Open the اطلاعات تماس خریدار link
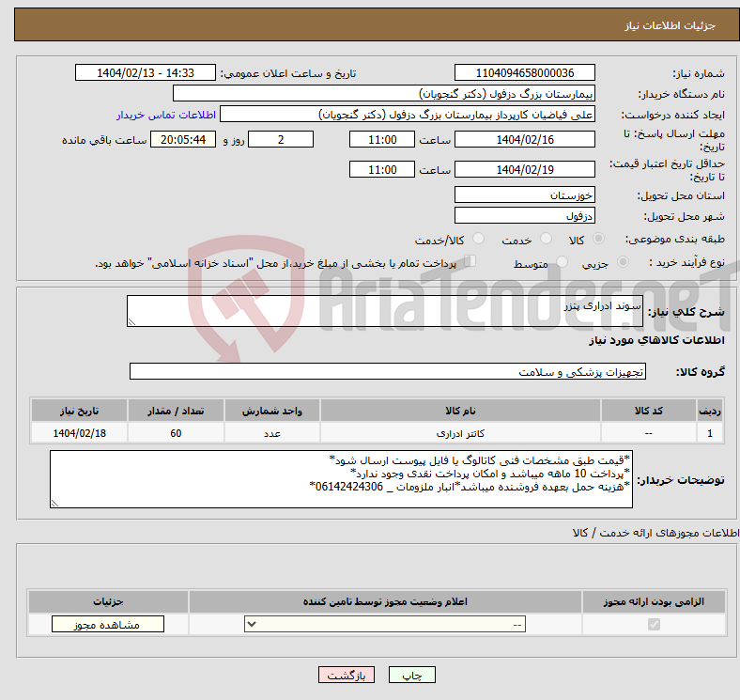 166,115
